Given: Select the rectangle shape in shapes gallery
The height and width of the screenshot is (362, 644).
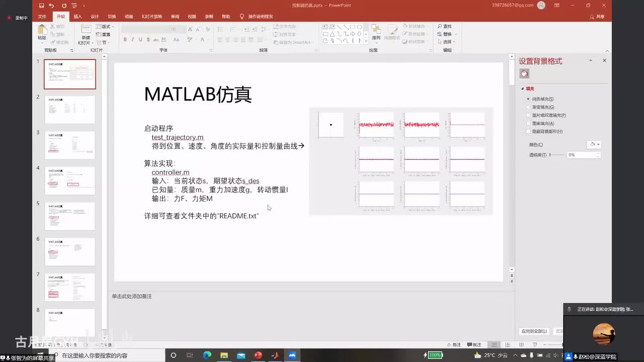Looking at the screenshot, I should click(x=353, y=27).
